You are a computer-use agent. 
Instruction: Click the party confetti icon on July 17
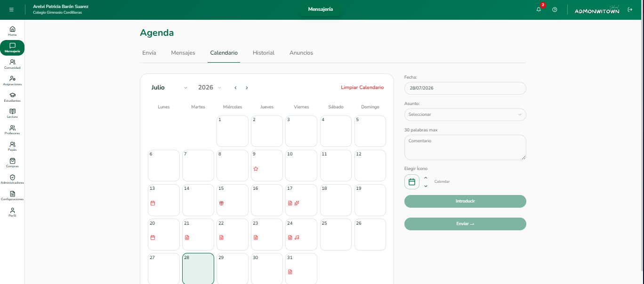[297, 203]
